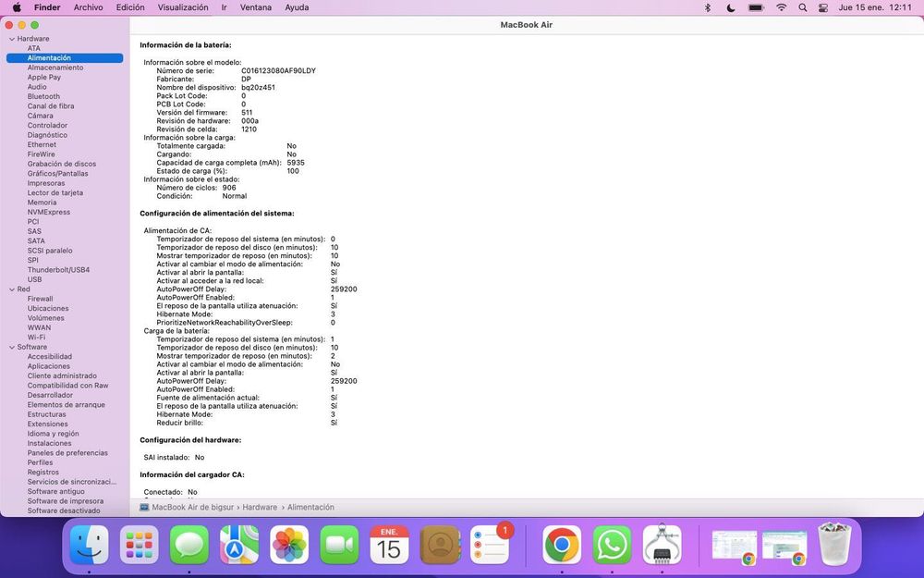Screen dimensions: 924x578
Task: Select Apple Pay in the sidebar
Action: click(44, 78)
